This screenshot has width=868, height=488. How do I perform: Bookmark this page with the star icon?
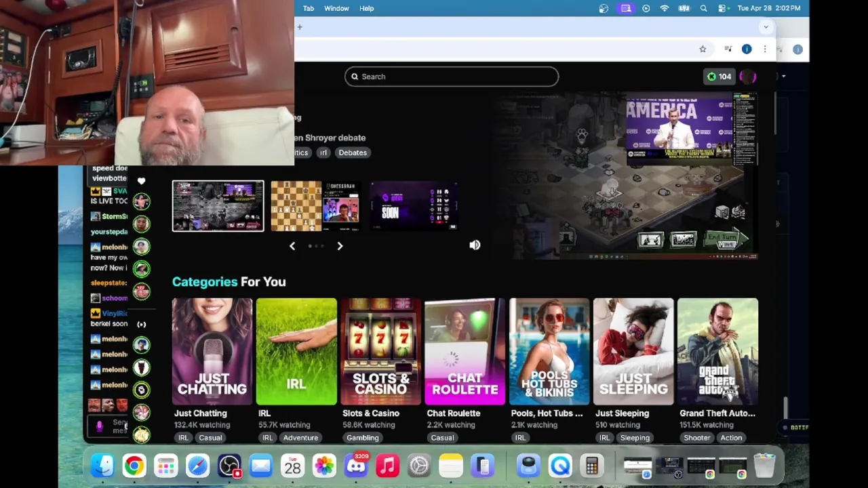pyautogui.click(x=703, y=49)
